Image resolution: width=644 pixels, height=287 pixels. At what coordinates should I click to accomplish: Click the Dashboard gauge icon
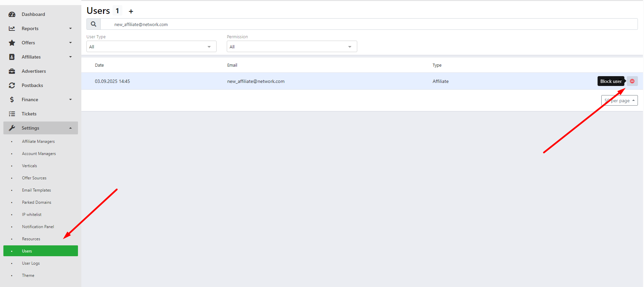point(12,14)
